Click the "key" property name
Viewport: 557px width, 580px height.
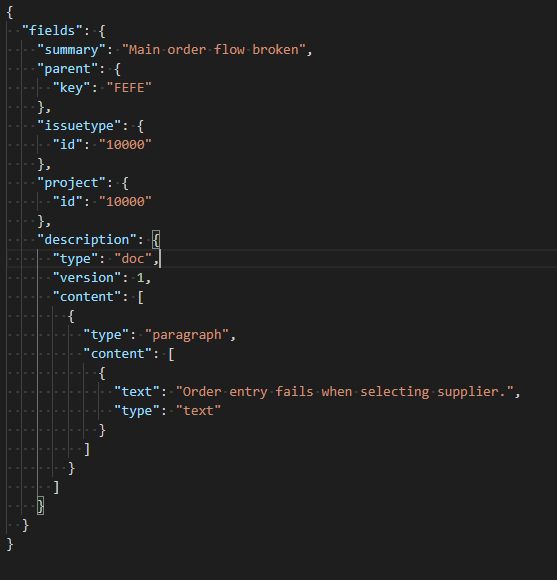71,88
